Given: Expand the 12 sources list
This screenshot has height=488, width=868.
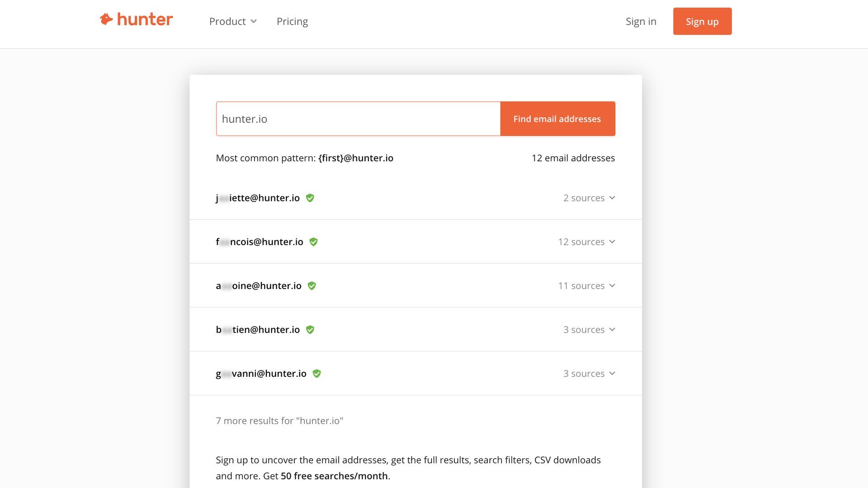Looking at the screenshot, I should pos(586,242).
